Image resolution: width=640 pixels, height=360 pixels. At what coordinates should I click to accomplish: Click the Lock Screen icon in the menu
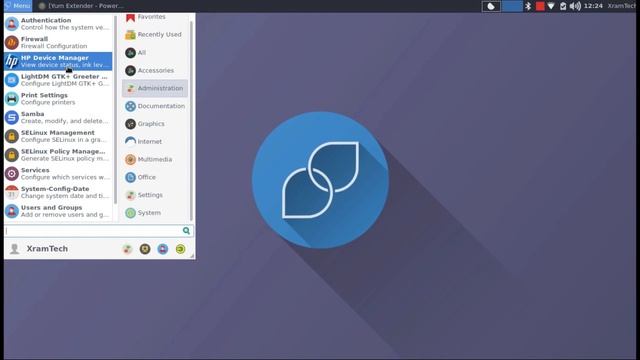click(145, 249)
